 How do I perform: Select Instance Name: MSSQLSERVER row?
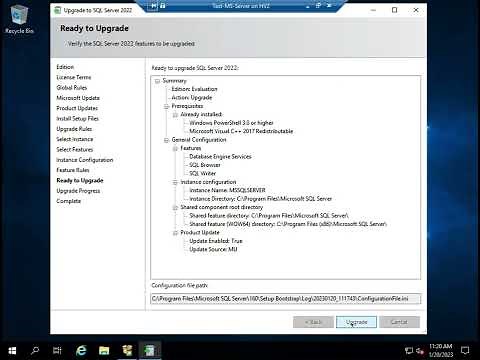tap(227, 191)
